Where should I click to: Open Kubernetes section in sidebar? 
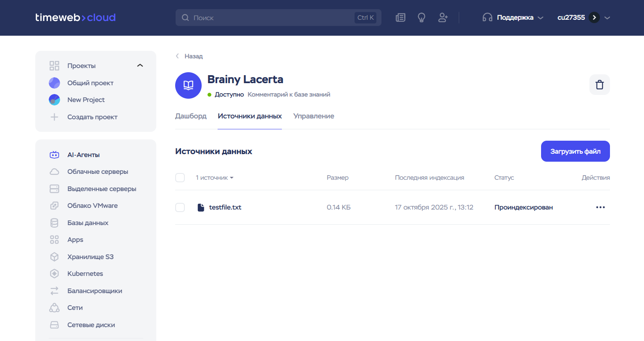coord(85,273)
